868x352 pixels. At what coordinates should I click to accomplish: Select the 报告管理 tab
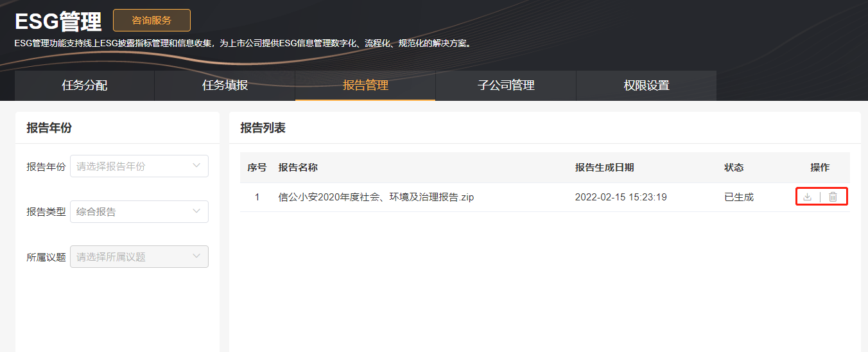tap(365, 85)
